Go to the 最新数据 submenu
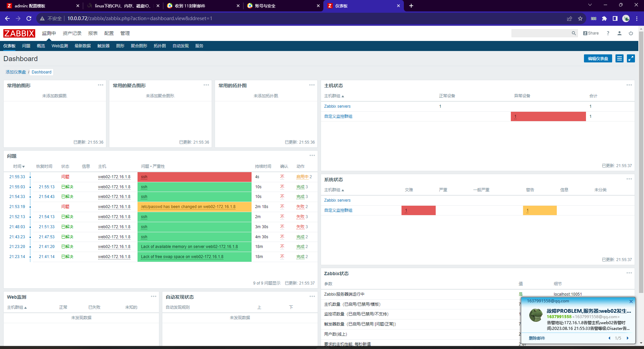 [x=83, y=46]
